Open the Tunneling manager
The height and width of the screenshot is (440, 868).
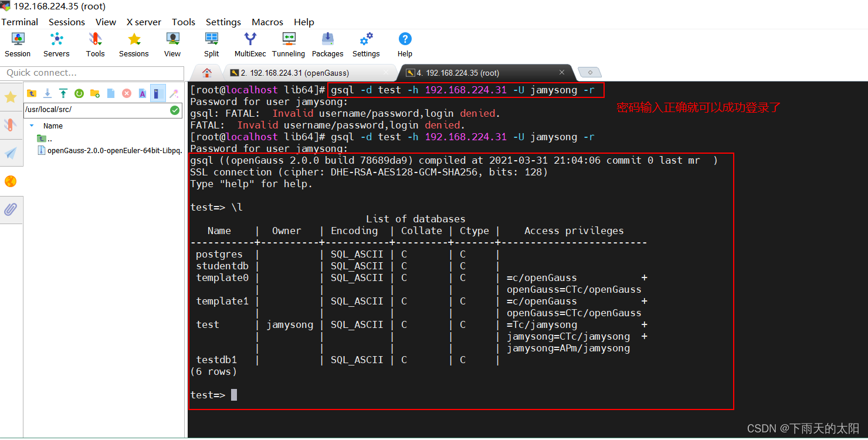coord(289,45)
